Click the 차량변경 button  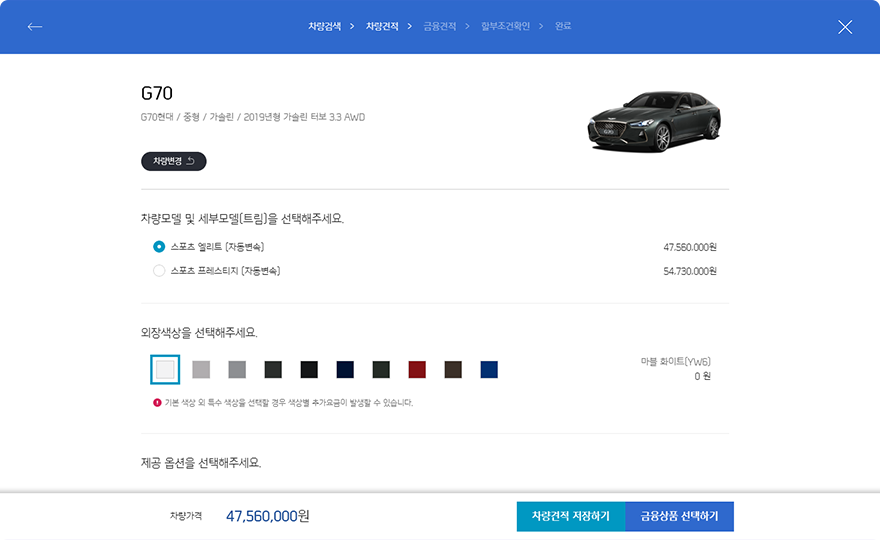(x=173, y=161)
